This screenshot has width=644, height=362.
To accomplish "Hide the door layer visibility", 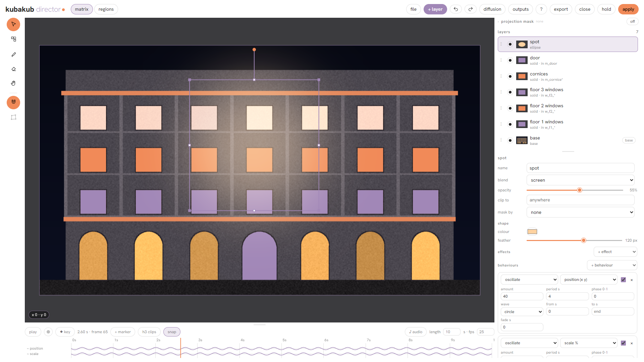I will click(510, 60).
